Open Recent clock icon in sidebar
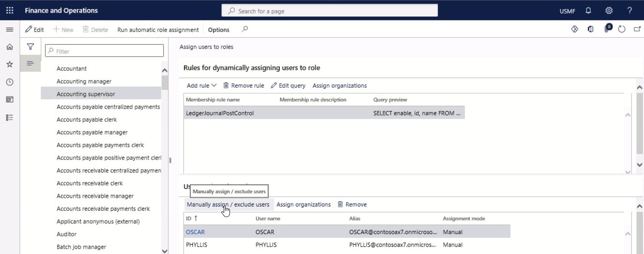644x254 pixels. (x=9, y=82)
